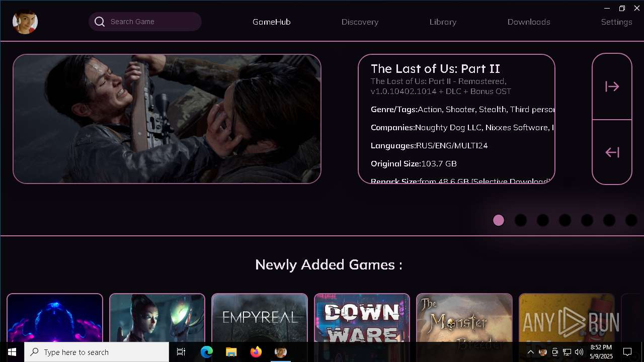Open the Down Ware game card
The height and width of the screenshot is (362, 644).
362,318
